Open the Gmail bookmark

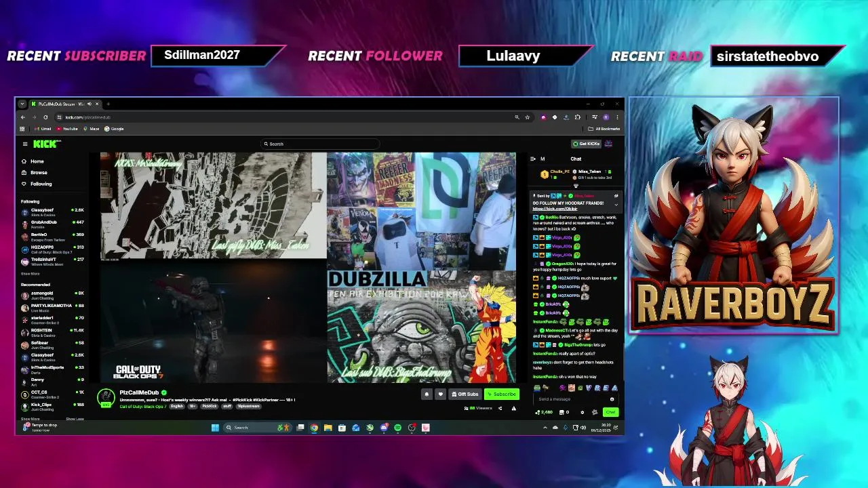(43, 129)
